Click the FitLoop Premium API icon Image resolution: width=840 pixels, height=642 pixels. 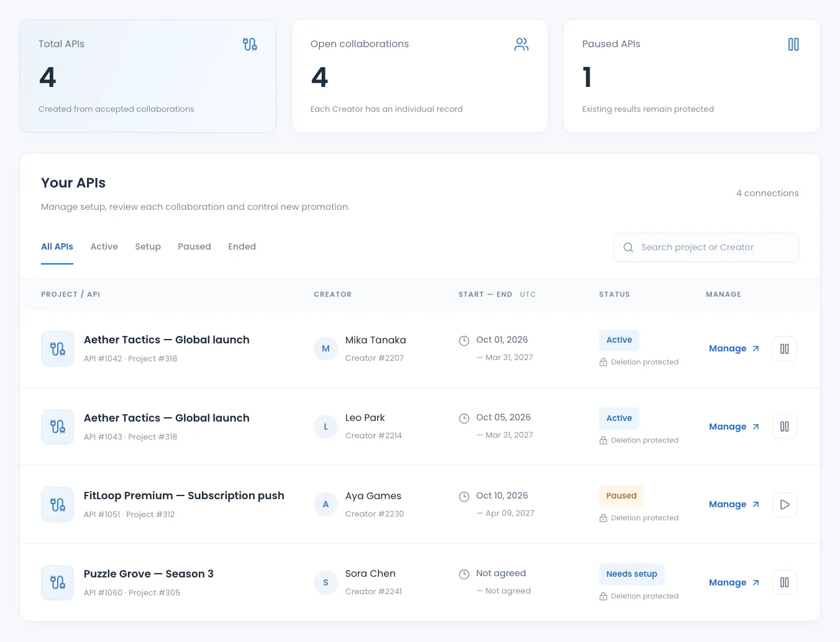[x=57, y=505]
